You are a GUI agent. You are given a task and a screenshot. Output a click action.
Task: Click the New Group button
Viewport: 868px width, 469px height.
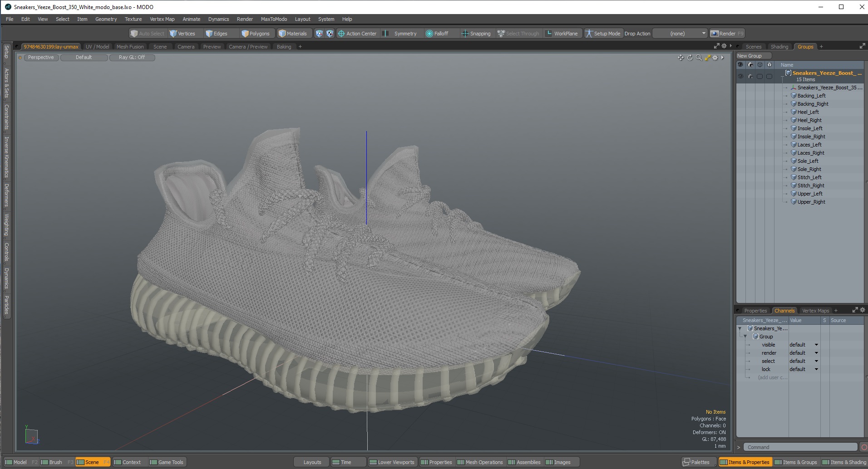[x=754, y=56]
